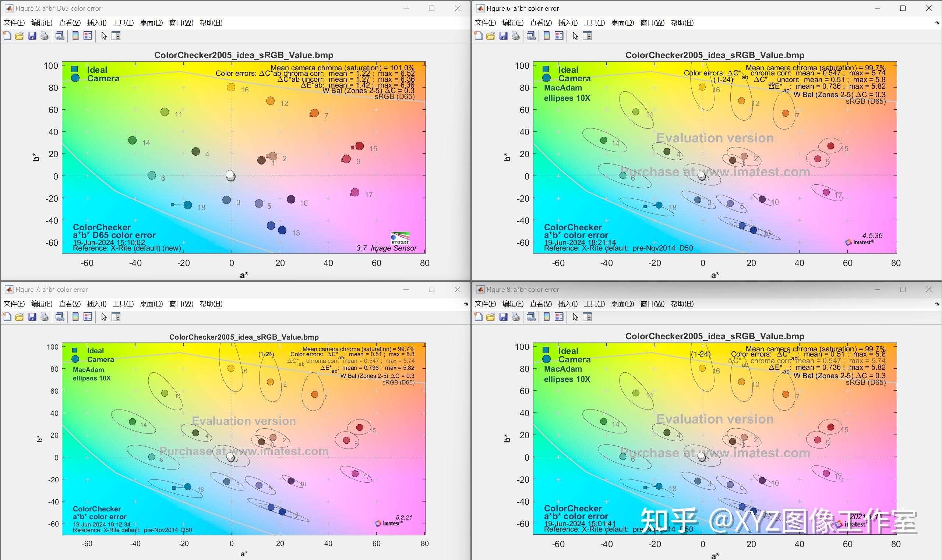
Task: Select the yellow patch 16 marker in Figure 5
Action: coord(232,87)
